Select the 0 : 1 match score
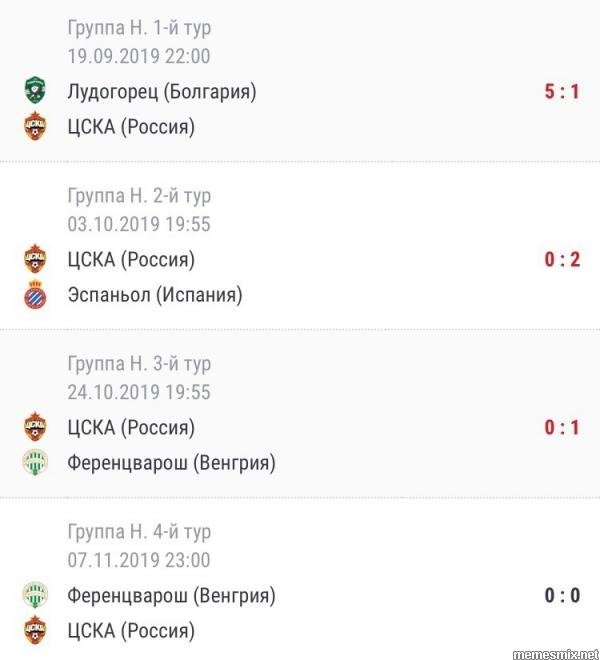This screenshot has width=600, height=660. [562, 427]
